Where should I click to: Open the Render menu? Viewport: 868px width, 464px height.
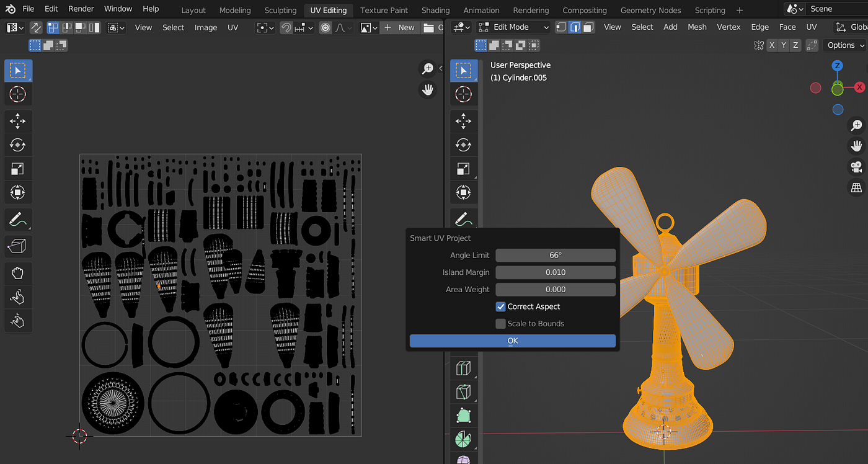click(x=81, y=9)
